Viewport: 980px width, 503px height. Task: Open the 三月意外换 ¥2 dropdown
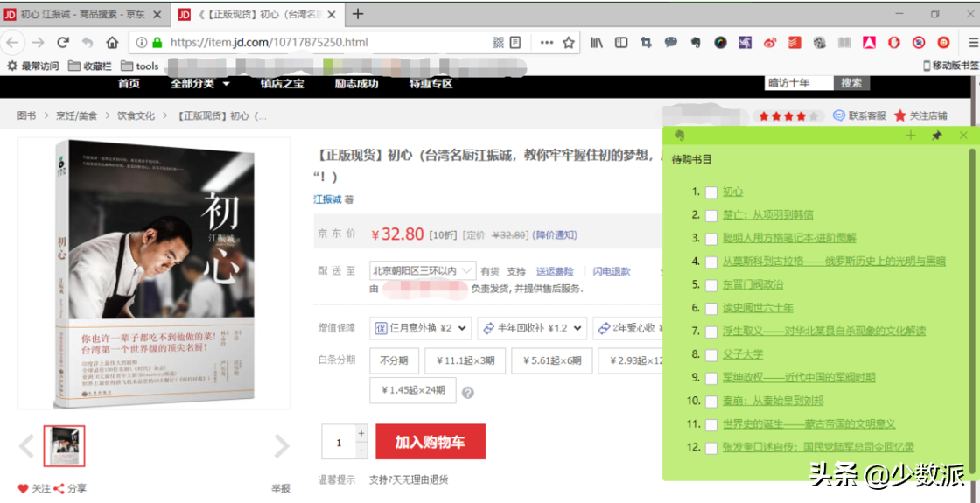(421, 327)
